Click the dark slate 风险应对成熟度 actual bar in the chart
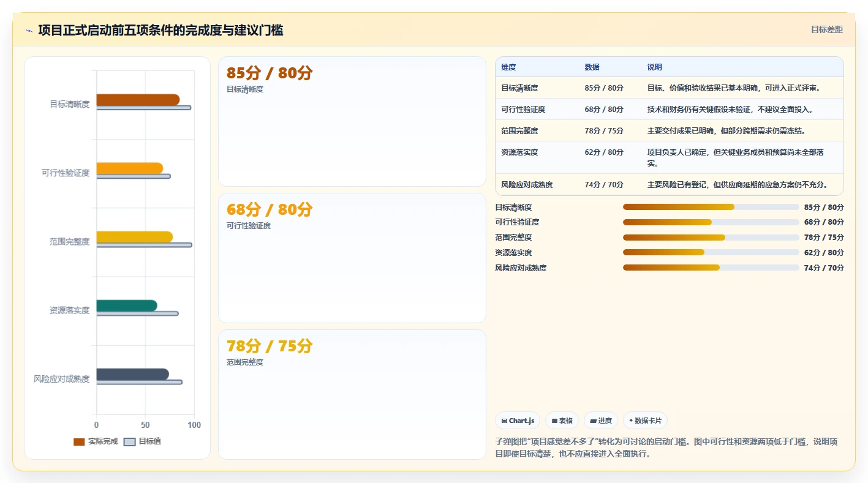The width and height of the screenshot is (868, 483). pyautogui.click(x=133, y=374)
